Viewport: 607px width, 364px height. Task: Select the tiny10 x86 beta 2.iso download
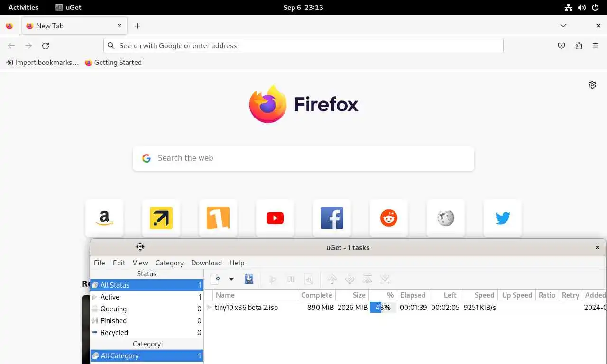pos(246,308)
